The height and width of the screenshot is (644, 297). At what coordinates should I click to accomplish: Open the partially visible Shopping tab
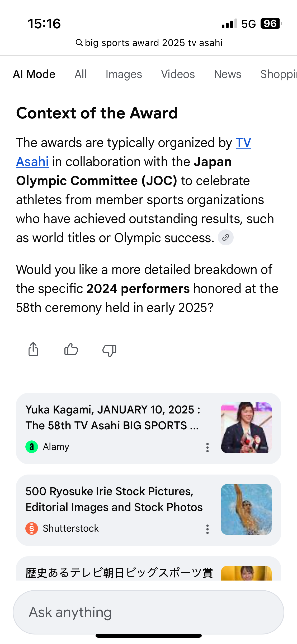point(278,74)
